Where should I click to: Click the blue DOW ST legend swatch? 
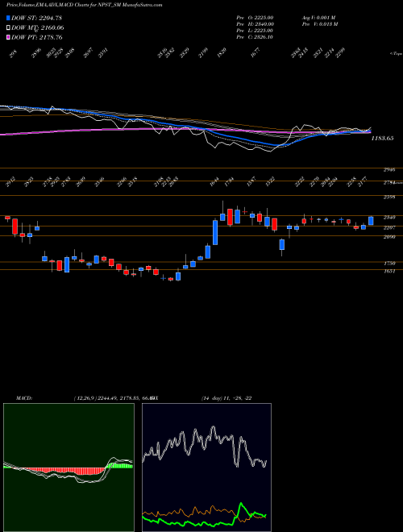pos(8,18)
